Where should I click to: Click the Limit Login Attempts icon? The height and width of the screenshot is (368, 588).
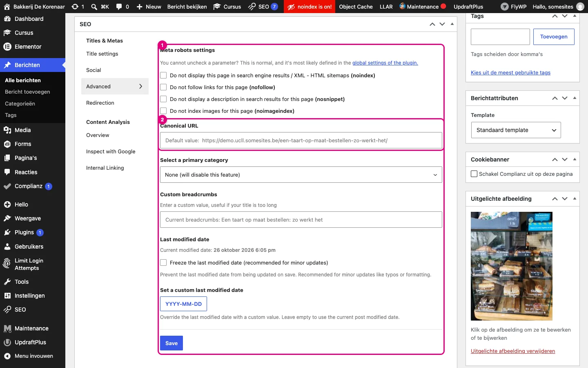7,264
